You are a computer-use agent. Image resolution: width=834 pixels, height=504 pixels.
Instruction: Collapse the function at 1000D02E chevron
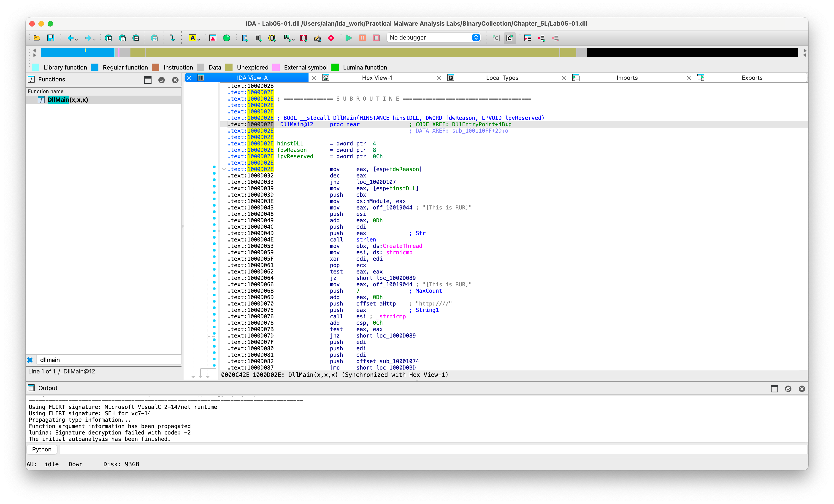(224, 169)
